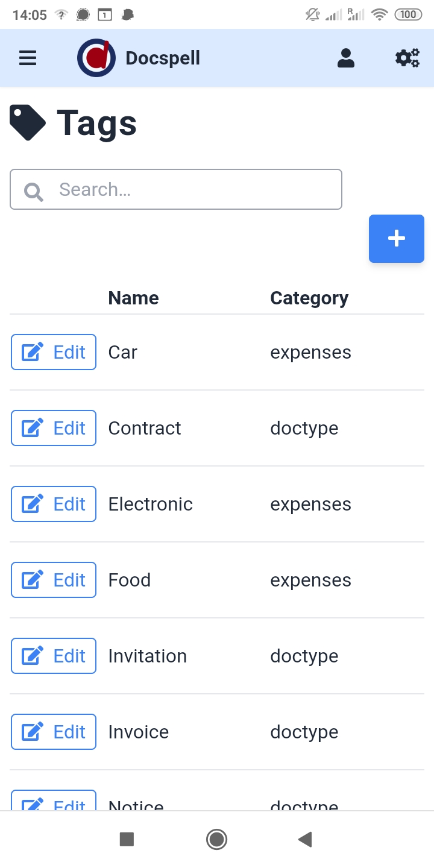Open the hamburger navigation menu
This screenshot has height=868, width=434.
[x=28, y=58]
